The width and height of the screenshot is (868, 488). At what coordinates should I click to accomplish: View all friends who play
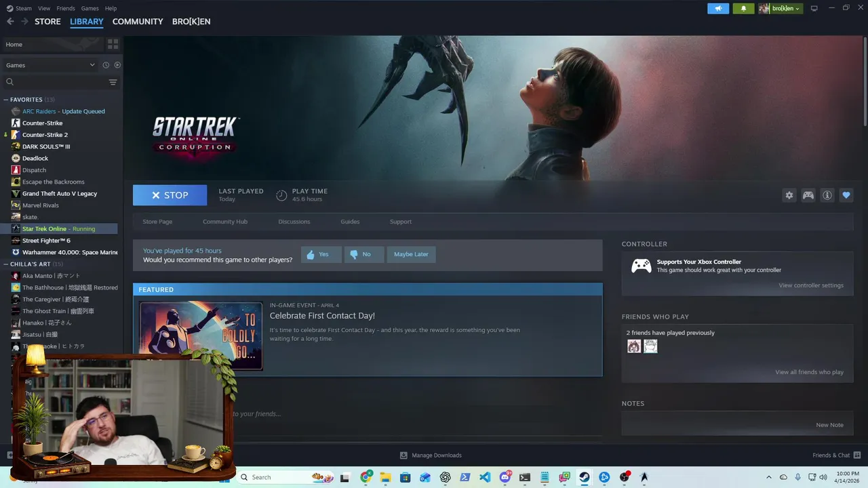click(809, 372)
